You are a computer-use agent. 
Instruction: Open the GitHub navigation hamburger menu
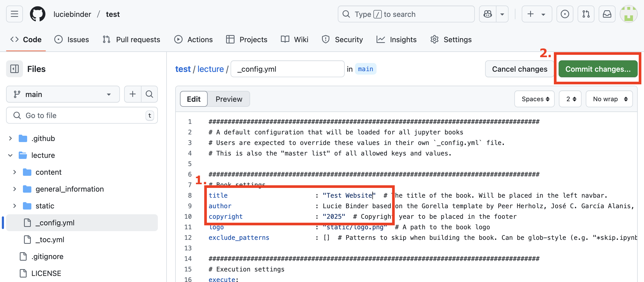click(14, 14)
